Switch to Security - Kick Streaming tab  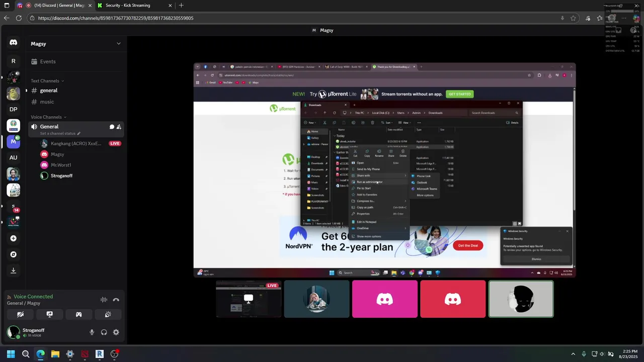(134, 6)
